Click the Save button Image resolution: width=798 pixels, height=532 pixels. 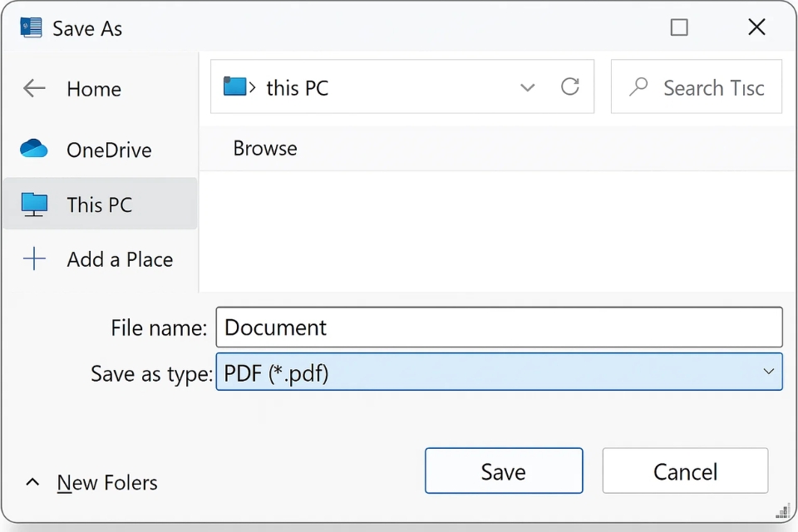click(x=503, y=471)
